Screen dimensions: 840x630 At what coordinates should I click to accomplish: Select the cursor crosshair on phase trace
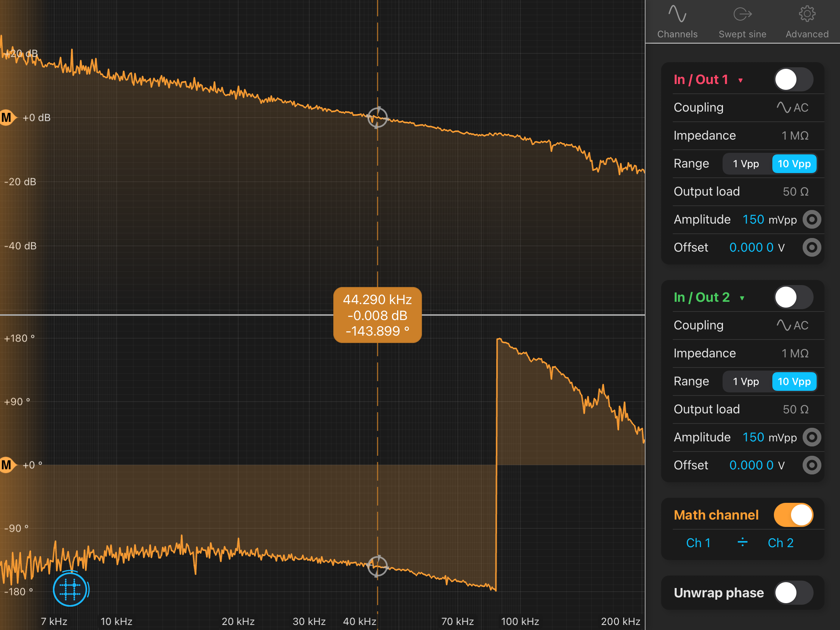(x=377, y=566)
